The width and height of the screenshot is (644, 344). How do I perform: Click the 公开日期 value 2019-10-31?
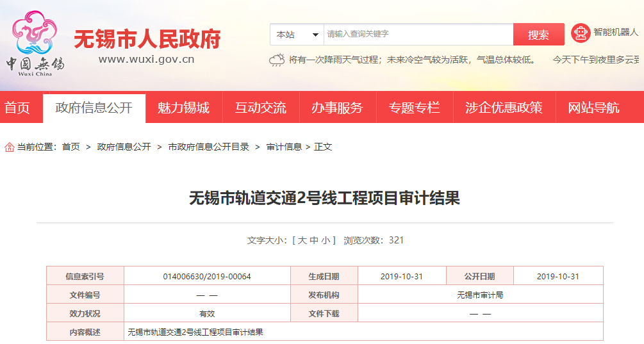557,277
